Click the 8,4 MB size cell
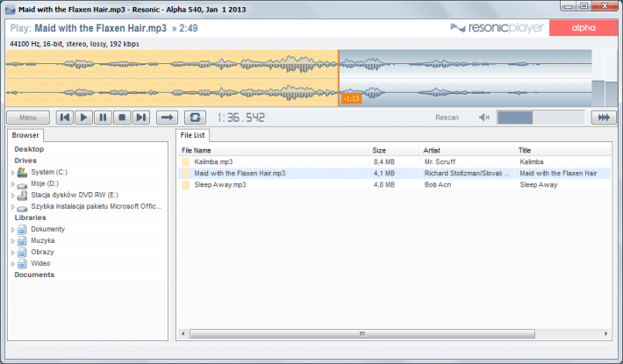This screenshot has height=364, width=623. 383,162
